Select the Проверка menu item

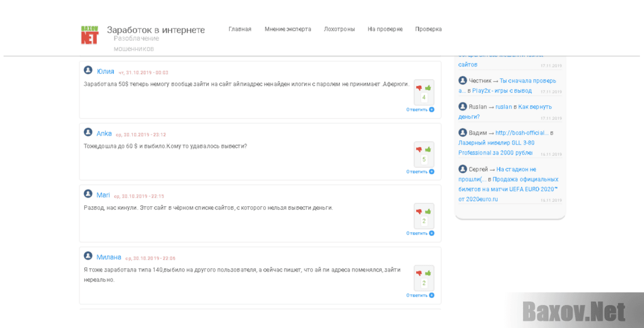tap(428, 29)
